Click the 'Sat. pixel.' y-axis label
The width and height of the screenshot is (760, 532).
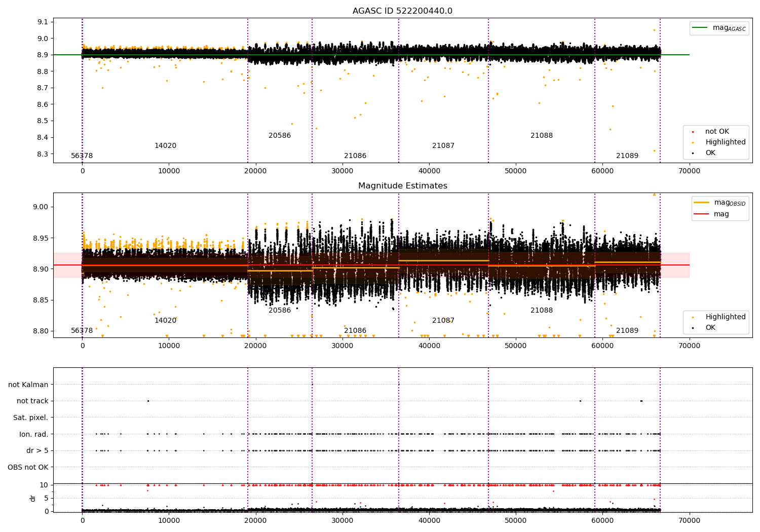point(31,418)
